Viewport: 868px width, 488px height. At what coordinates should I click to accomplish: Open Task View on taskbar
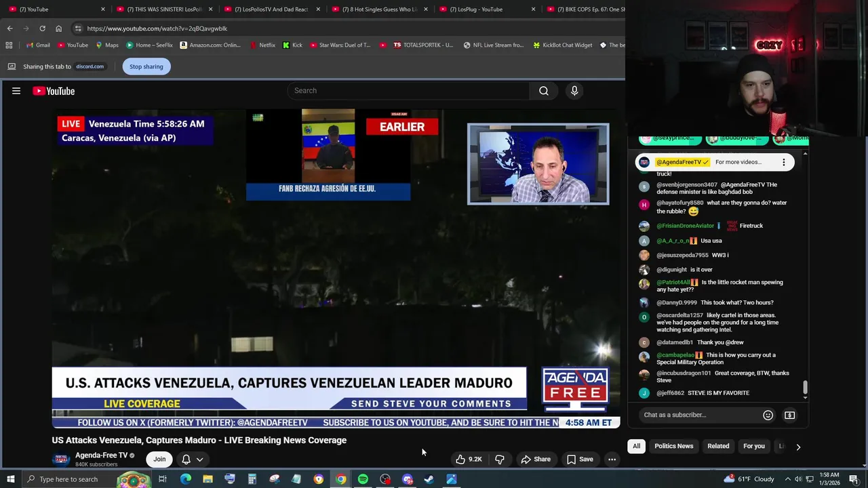[x=163, y=479]
